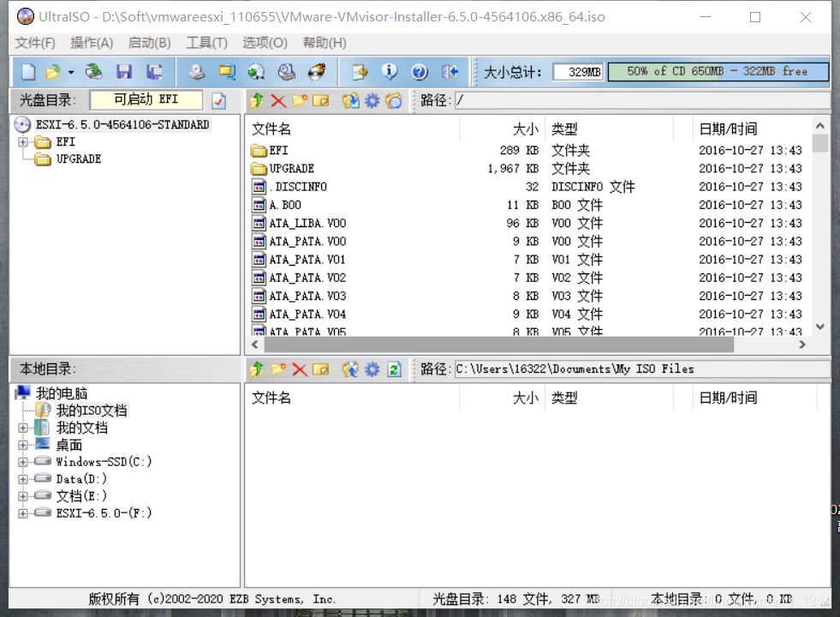Open the dropdown arrow beside Open icon
Screen dimensions: 840x617
71,72
